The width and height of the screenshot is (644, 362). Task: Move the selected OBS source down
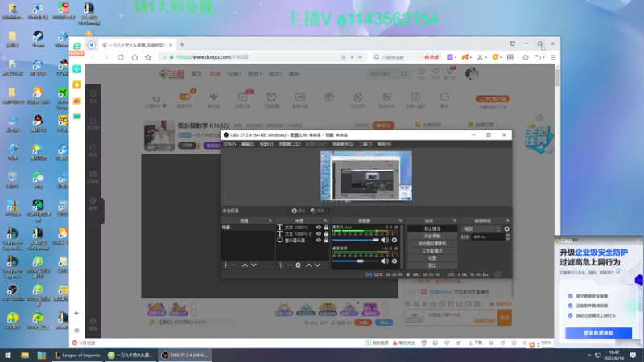(x=317, y=265)
